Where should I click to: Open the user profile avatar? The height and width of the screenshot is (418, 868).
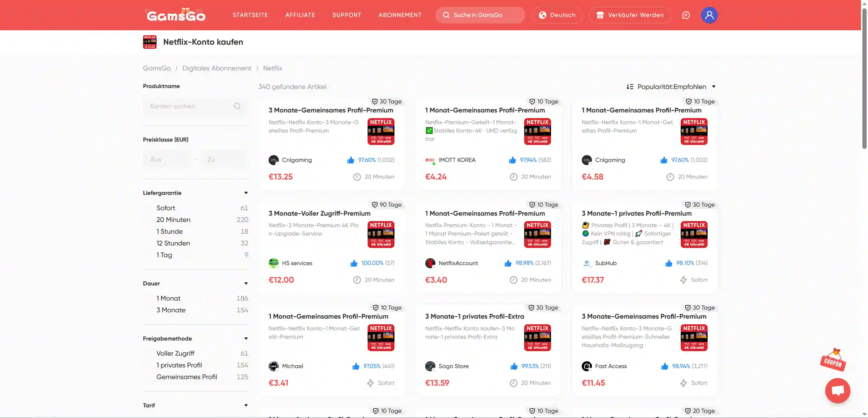tap(709, 15)
